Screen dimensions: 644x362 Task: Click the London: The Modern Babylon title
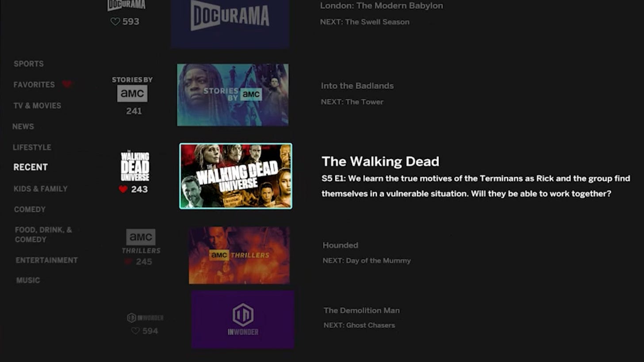[382, 6]
